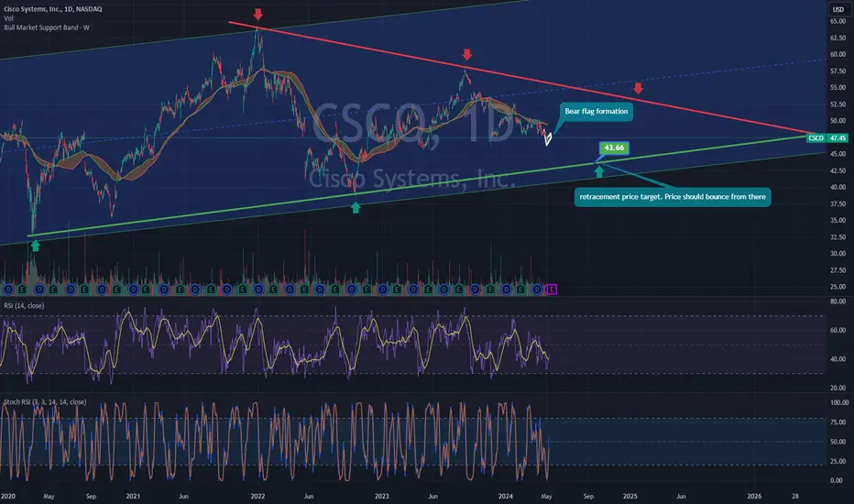Click 75.00 on the Stoch RSI scale
Image resolution: width=854 pixels, height=504 pixels.
tap(838, 422)
